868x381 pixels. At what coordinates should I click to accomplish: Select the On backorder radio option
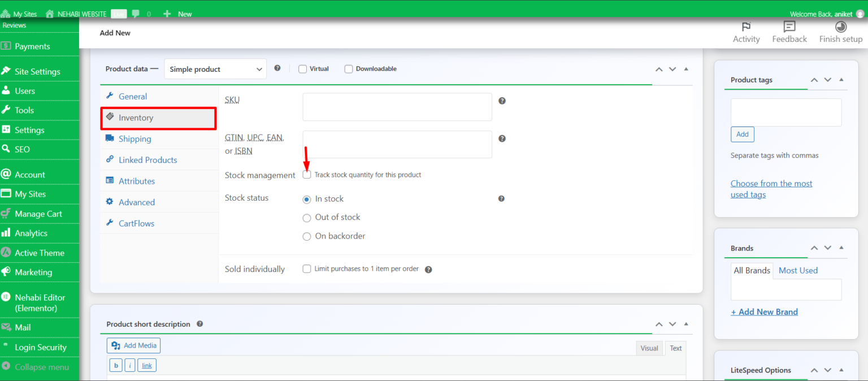307,236
